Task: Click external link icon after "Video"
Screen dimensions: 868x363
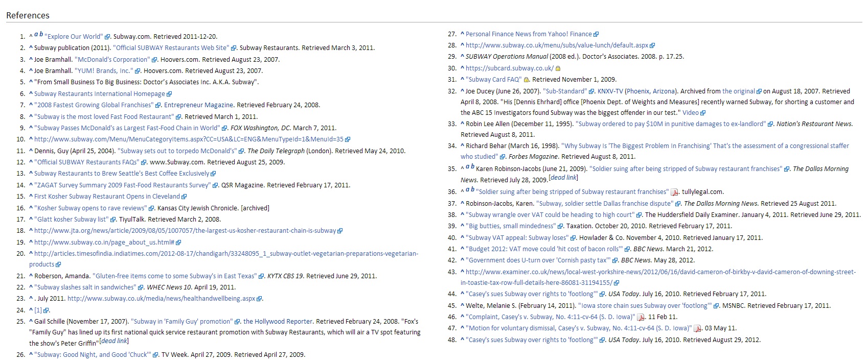Action: pyautogui.click(x=703, y=113)
